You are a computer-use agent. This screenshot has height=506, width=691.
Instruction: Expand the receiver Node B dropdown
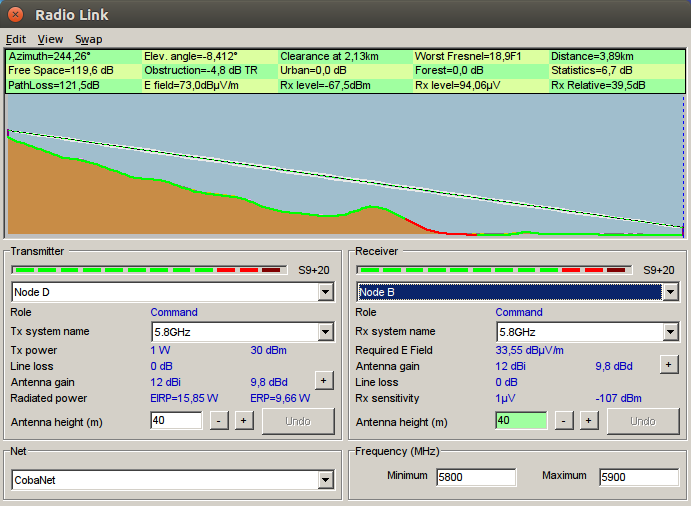pyautogui.click(x=670, y=292)
